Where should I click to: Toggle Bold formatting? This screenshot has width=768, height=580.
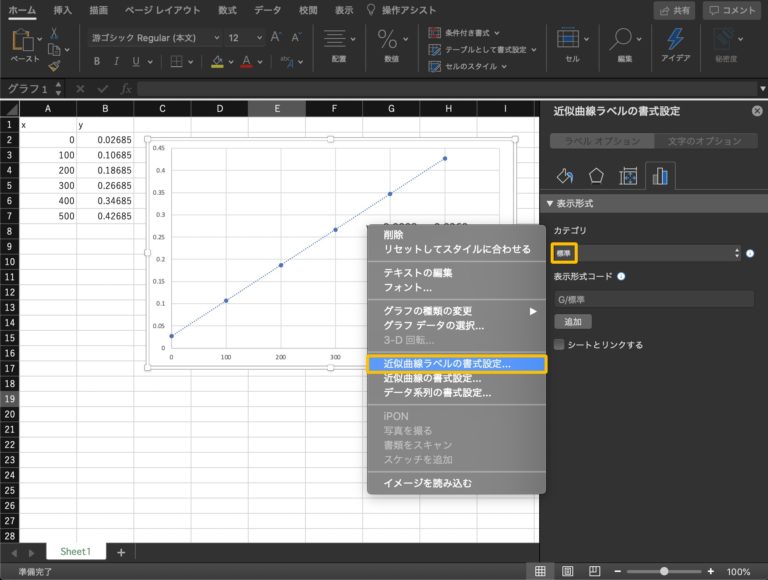(96, 62)
